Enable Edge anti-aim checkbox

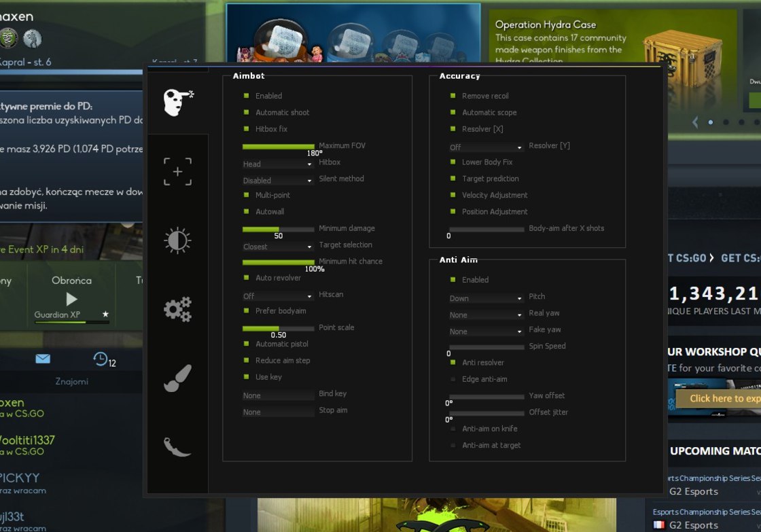(453, 379)
